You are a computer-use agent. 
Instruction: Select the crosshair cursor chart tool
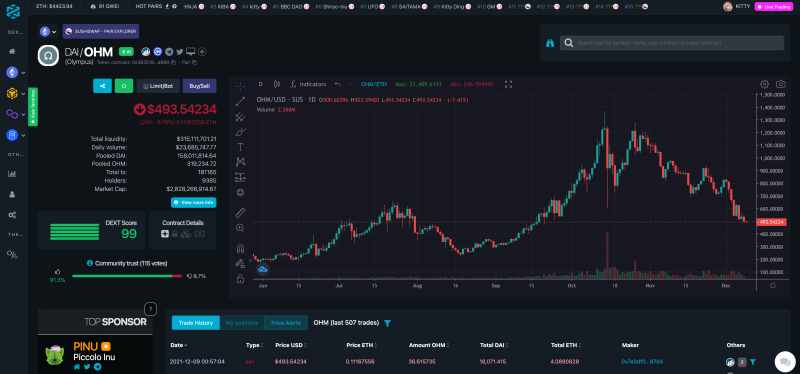pos(240,85)
